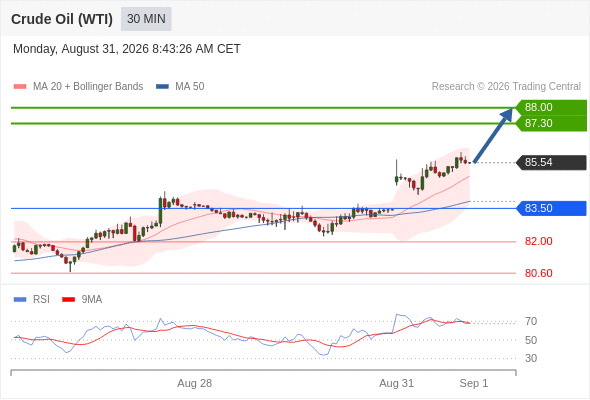Click the blue upward trend arrow

point(493,135)
